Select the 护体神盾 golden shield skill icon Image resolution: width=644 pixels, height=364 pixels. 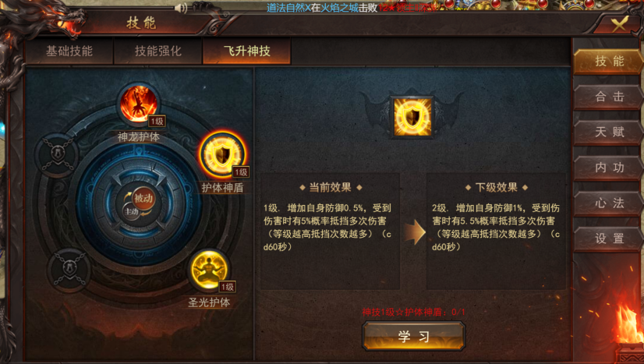[222, 155]
